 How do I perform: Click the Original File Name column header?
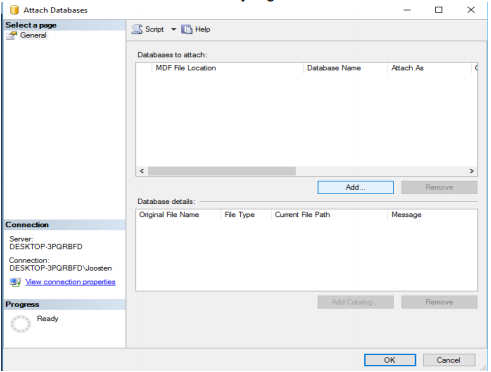click(178, 215)
